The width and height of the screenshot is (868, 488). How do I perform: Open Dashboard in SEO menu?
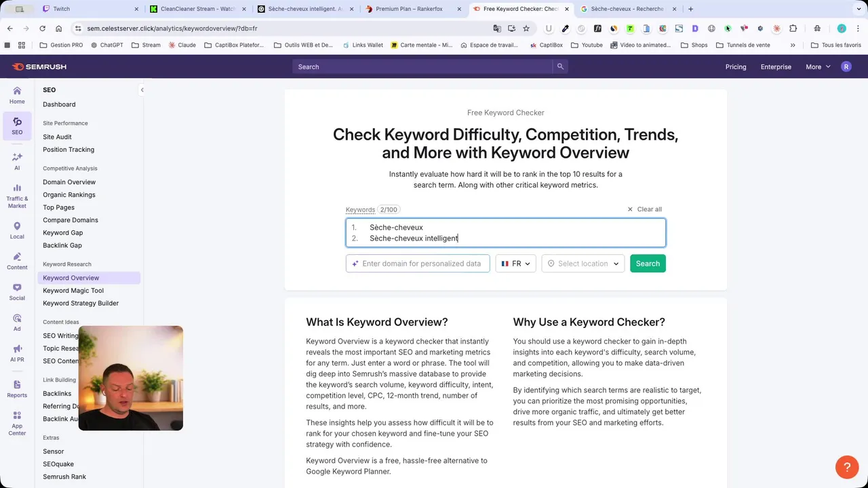(x=59, y=104)
